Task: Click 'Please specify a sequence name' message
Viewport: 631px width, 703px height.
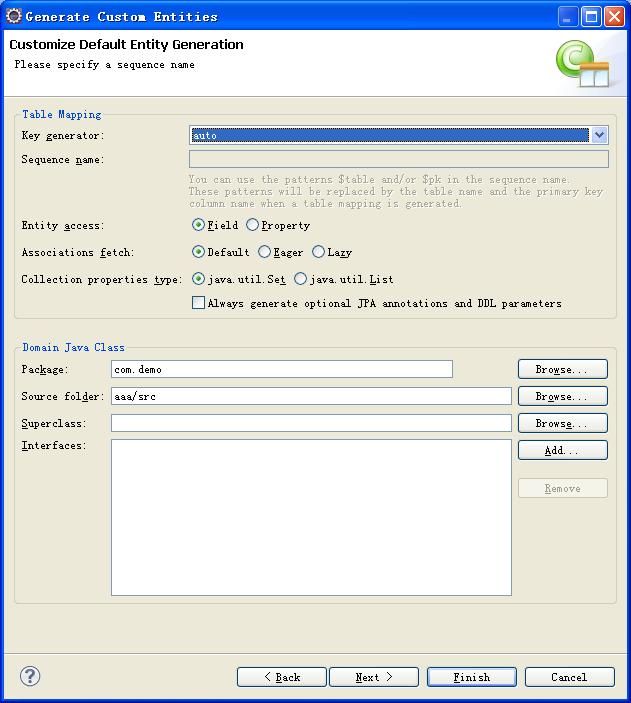Action: 104,65
